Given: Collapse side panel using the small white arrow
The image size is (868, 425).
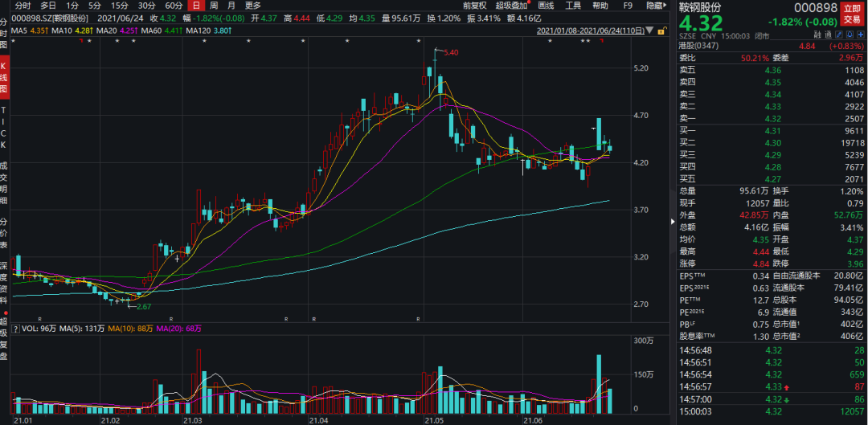Looking at the screenshot, I should [x=673, y=222].
